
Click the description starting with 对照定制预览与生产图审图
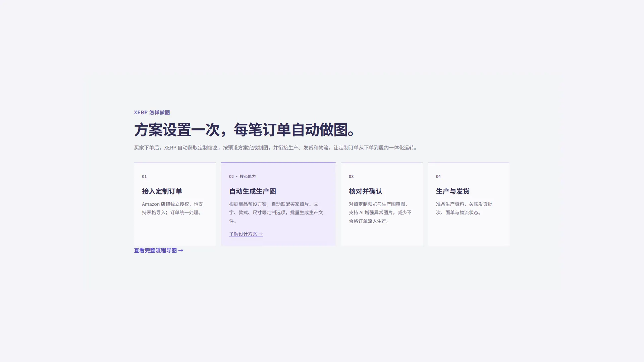click(x=380, y=213)
